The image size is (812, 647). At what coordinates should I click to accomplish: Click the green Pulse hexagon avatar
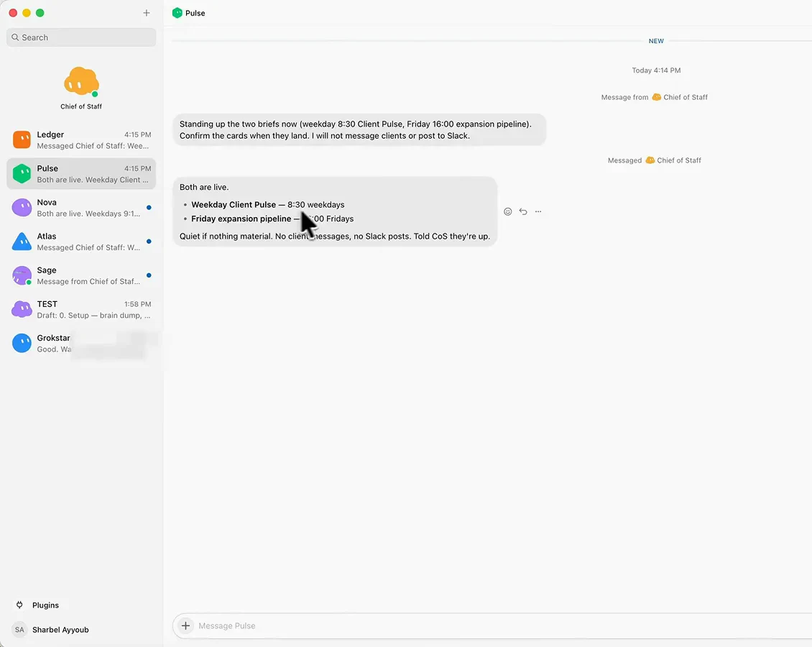tap(22, 173)
